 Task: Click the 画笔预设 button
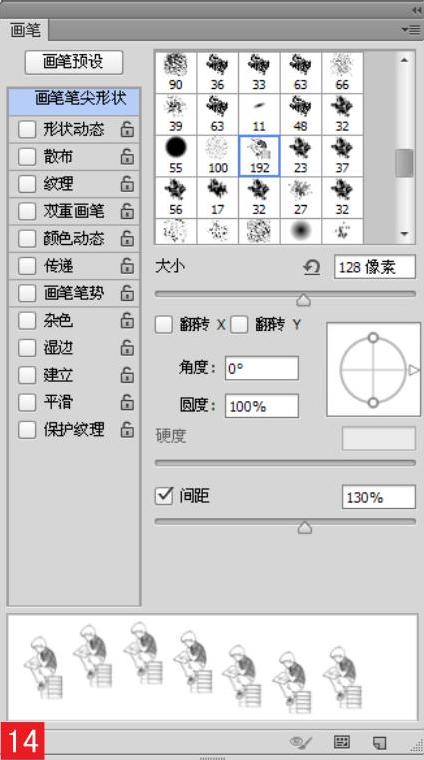click(74, 63)
